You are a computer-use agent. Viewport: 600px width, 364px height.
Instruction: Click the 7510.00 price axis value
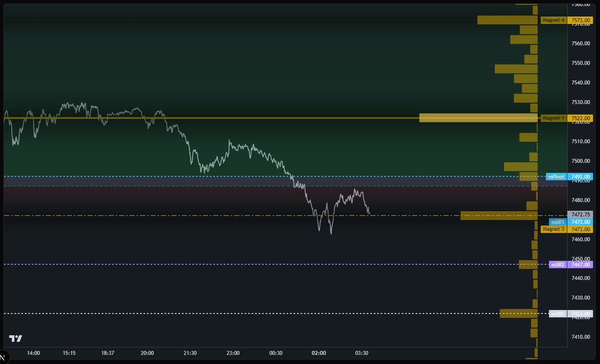point(581,141)
